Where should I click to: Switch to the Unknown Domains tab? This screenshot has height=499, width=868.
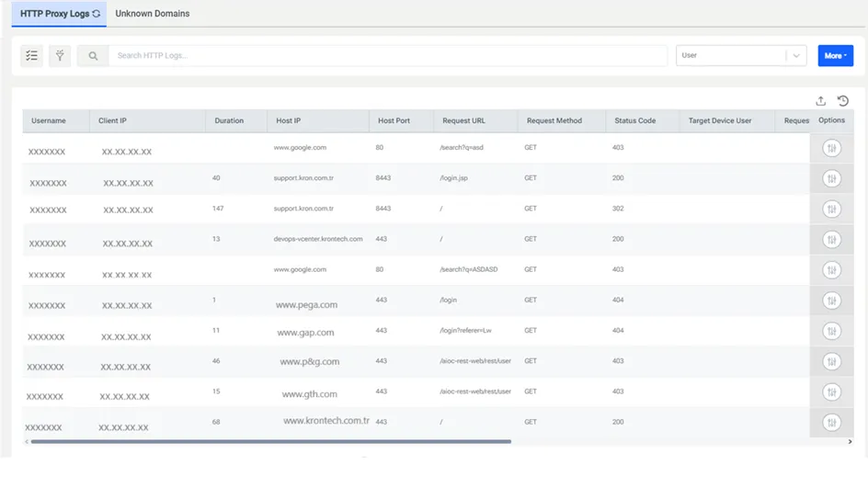(x=153, y=13)
